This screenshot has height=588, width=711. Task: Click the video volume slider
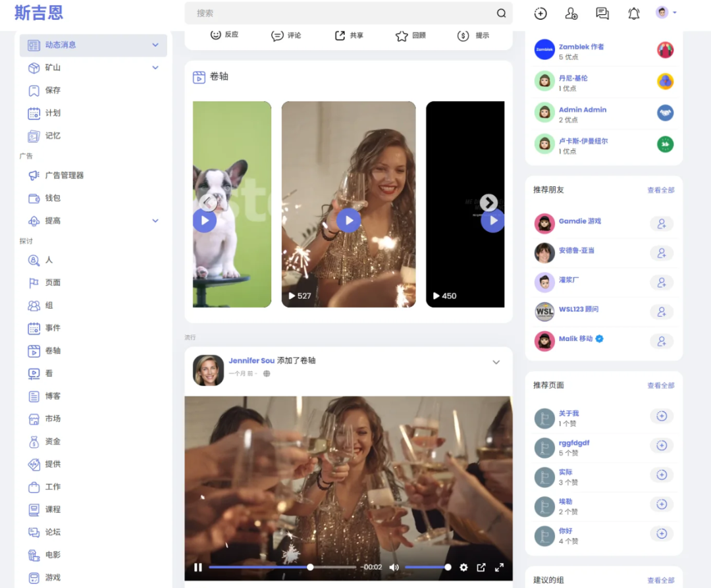pyautogui.click(x=427, y=567)
